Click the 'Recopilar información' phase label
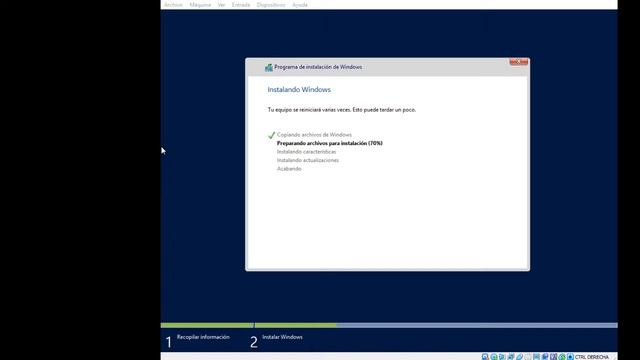 point(203,337)
